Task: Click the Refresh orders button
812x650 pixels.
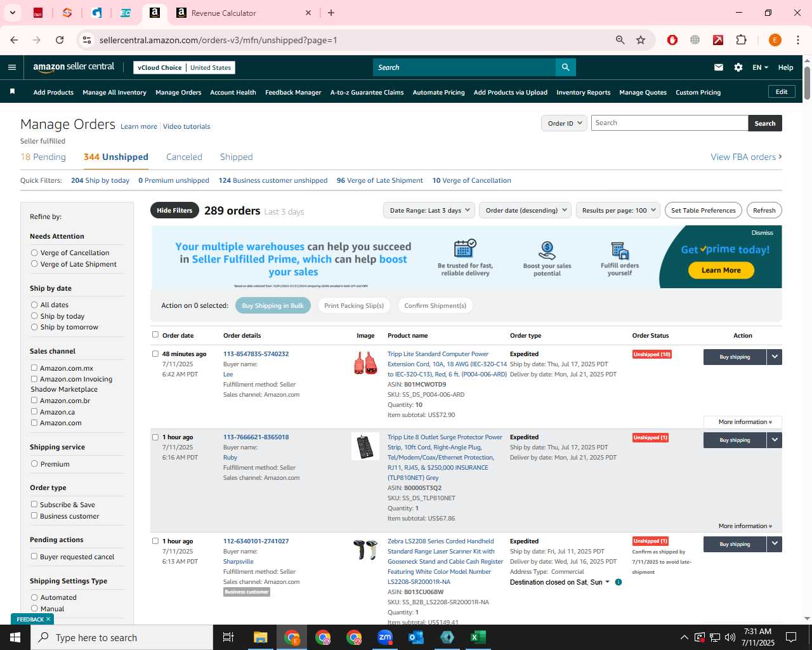Action: 764,210
